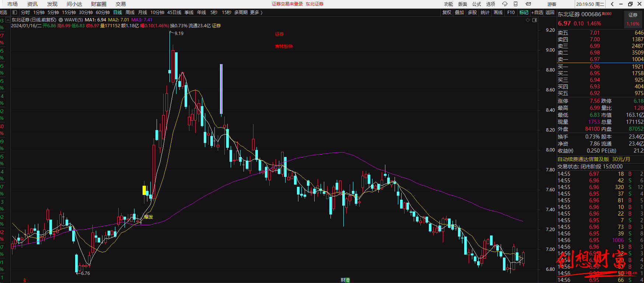Open the 选项 menu

point(491,4)
